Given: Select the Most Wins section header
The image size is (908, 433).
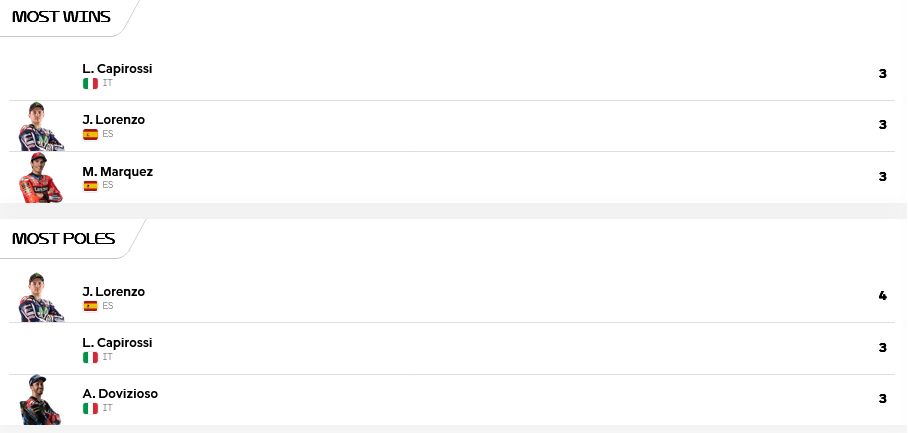Looking at the screenshot, I should (61, 16).
